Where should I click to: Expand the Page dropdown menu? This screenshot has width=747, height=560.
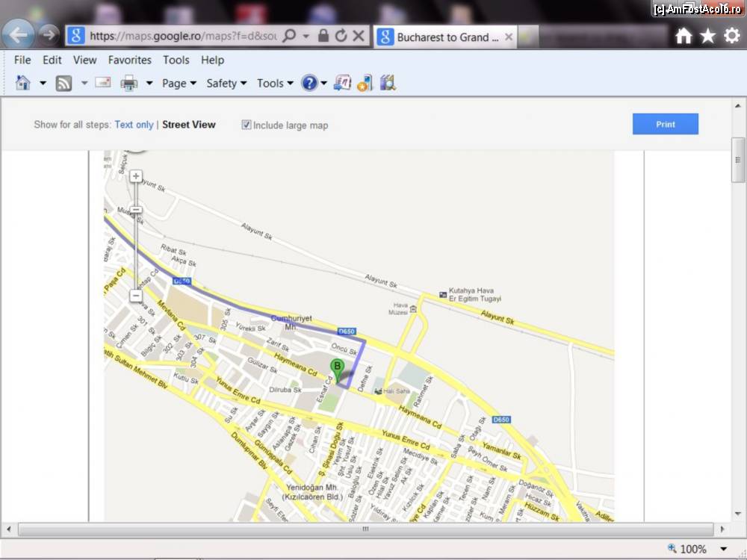179,83
